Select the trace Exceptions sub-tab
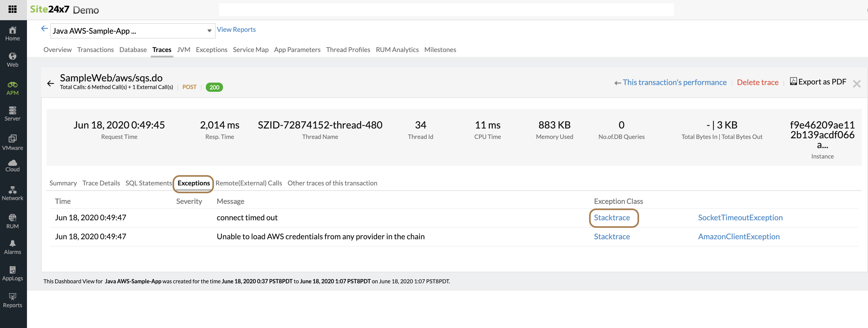The width and height of the screenshot is (868, 328). (x=194, y=183)
